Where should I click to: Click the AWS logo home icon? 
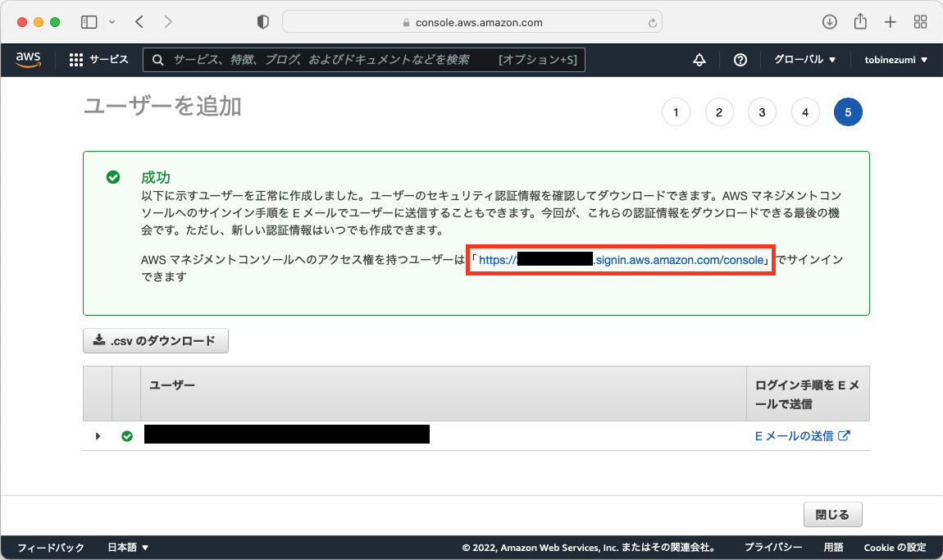28,60
